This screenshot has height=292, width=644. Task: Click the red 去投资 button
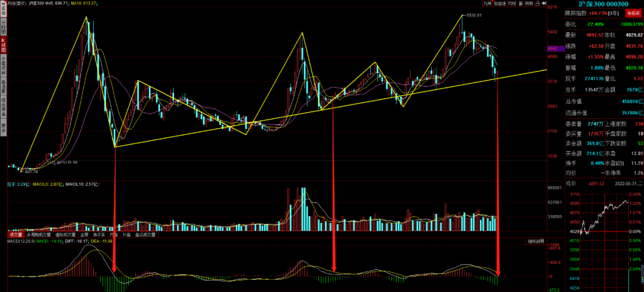(x=633, y=13)
